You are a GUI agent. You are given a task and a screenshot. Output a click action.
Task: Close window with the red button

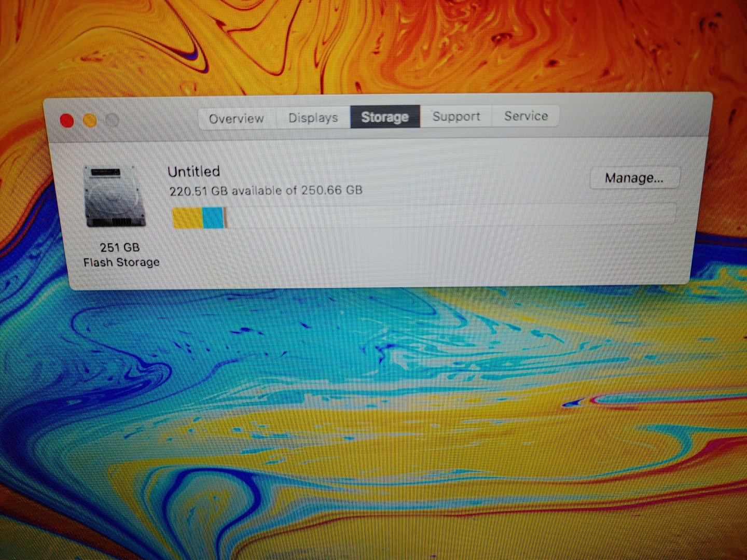click(x=67, y=121)
